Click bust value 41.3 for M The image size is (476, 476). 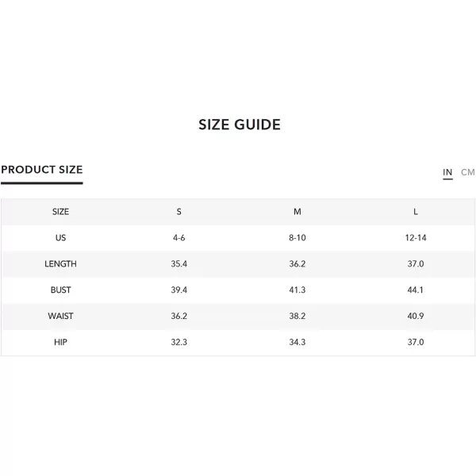coord(297,290)
